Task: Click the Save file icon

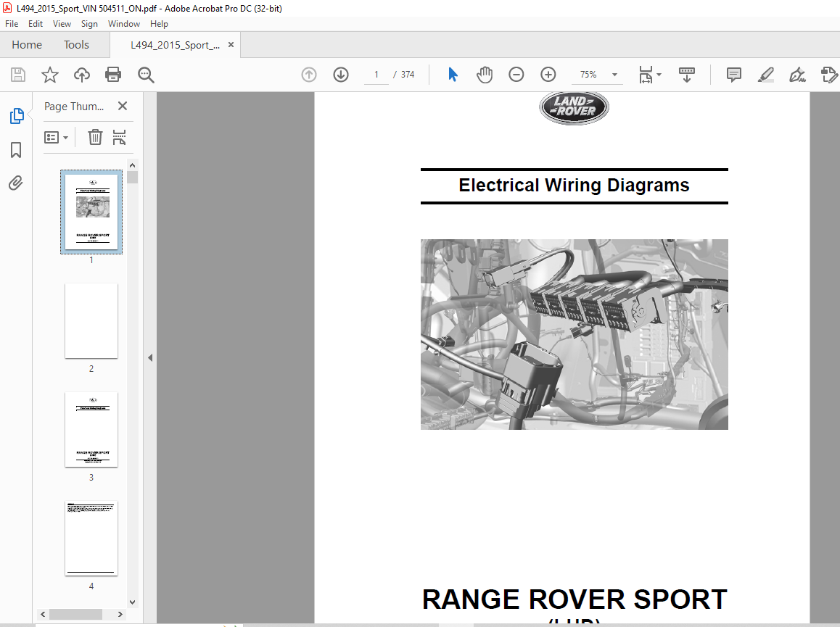Action: coord(18,75)
